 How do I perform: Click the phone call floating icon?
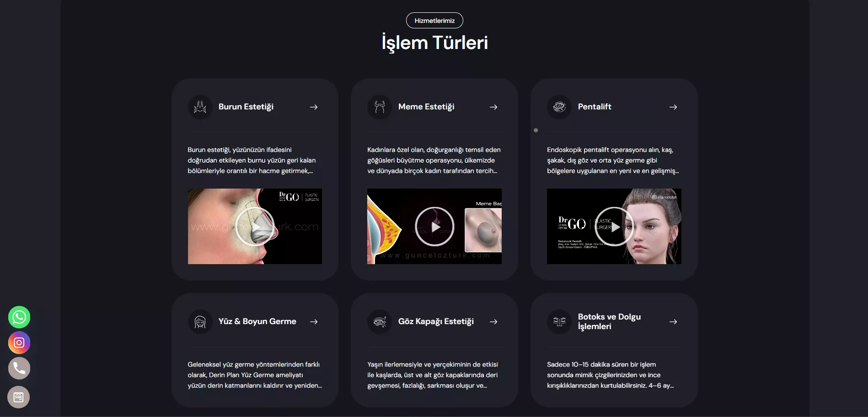(19, 368)
